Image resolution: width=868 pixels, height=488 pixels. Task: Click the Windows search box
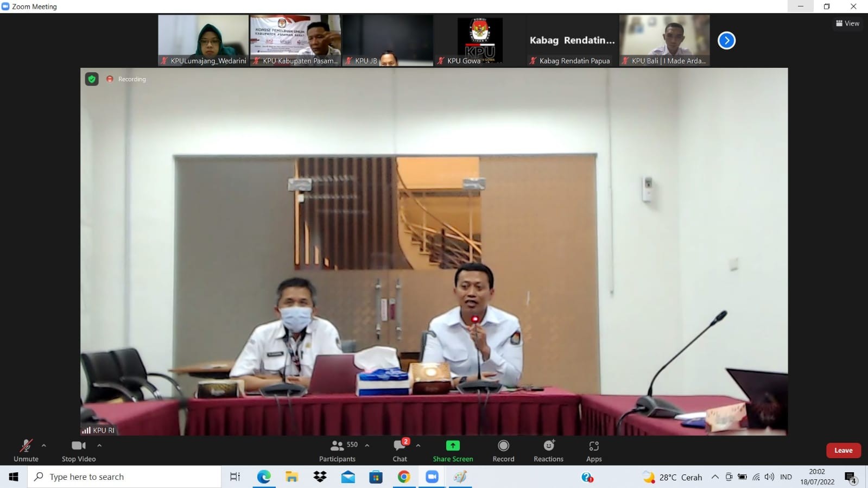click(x=125, y=477)
